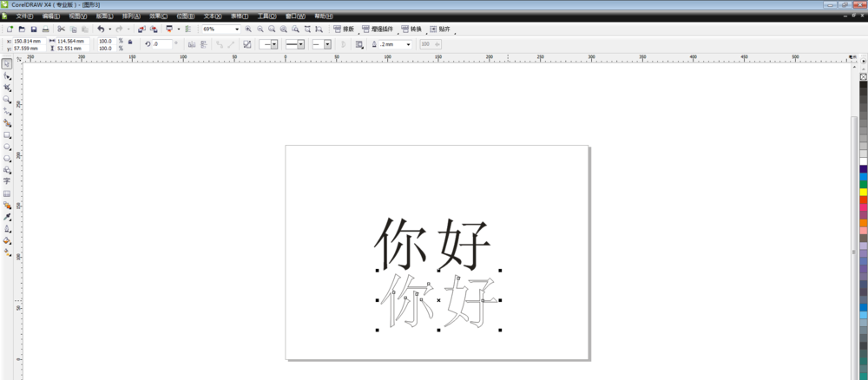This screenshot has height=380, width=868.
Task: Toggle lock ratio padlock
Action: pos(130,42)
